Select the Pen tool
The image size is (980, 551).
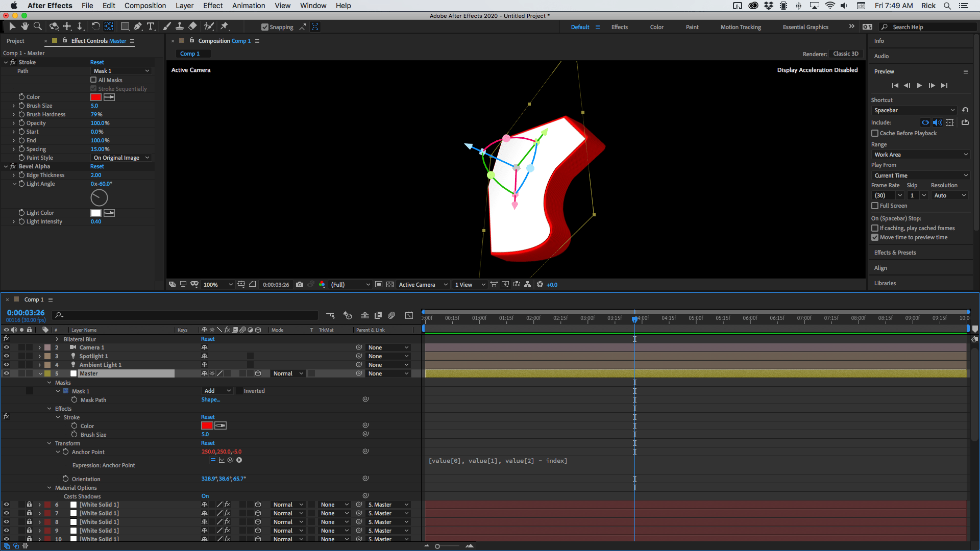[x=138, y=27]
